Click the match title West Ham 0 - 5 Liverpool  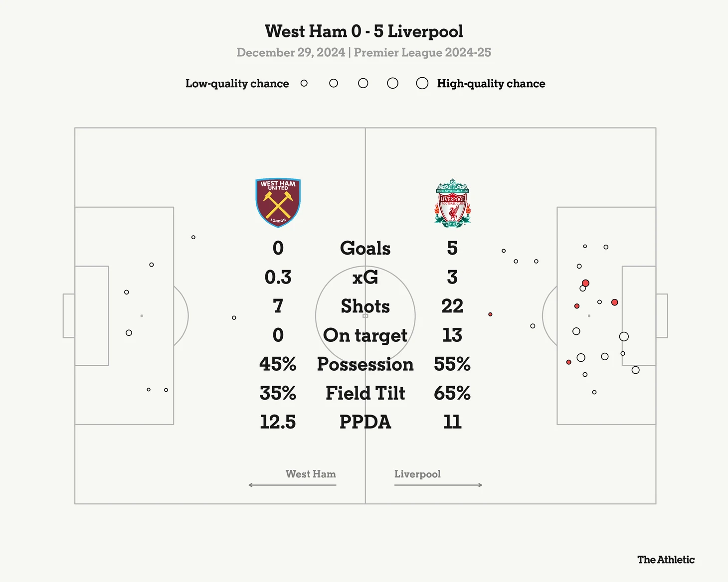click(x=364, y=31)
